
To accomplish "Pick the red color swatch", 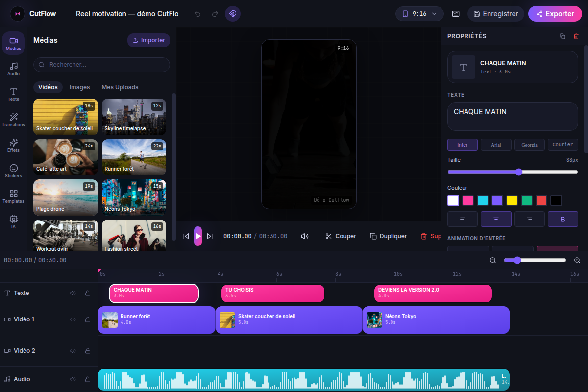I will pos(541,200).
